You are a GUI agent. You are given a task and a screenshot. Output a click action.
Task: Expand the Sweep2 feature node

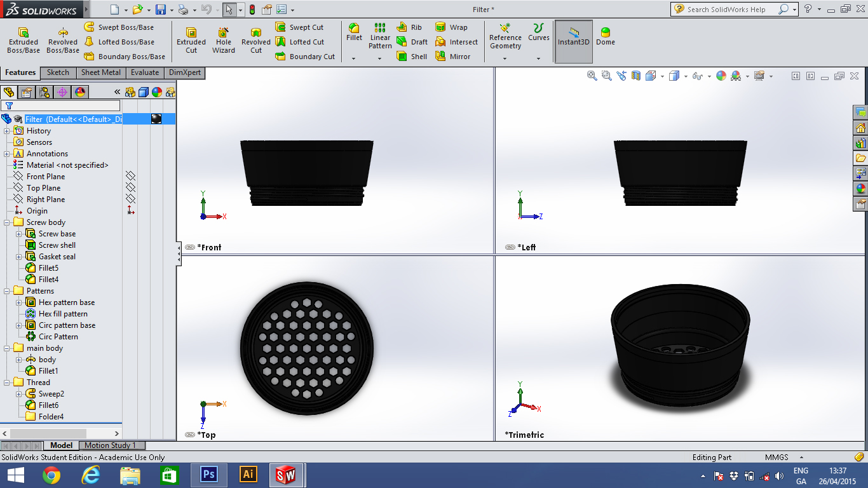[19, 394]
